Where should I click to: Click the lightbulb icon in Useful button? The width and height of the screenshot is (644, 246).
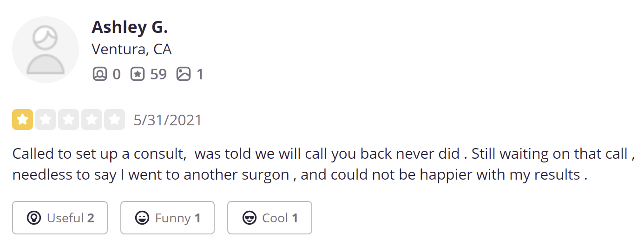tap(34, 218)
